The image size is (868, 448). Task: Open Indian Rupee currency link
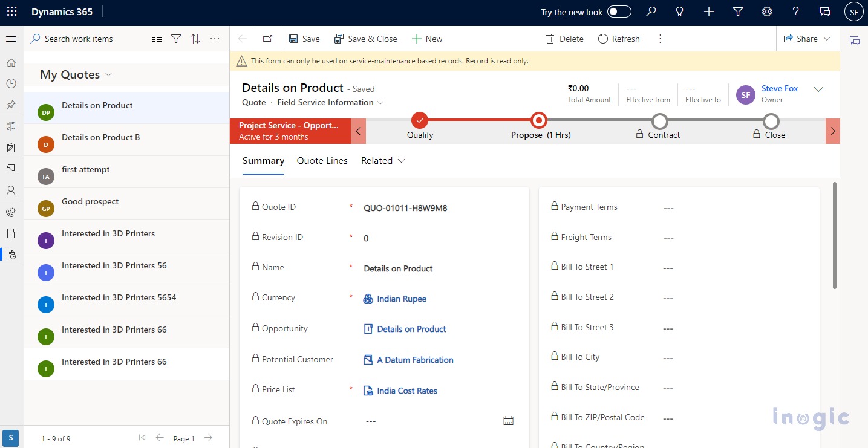tap(402, 299)
